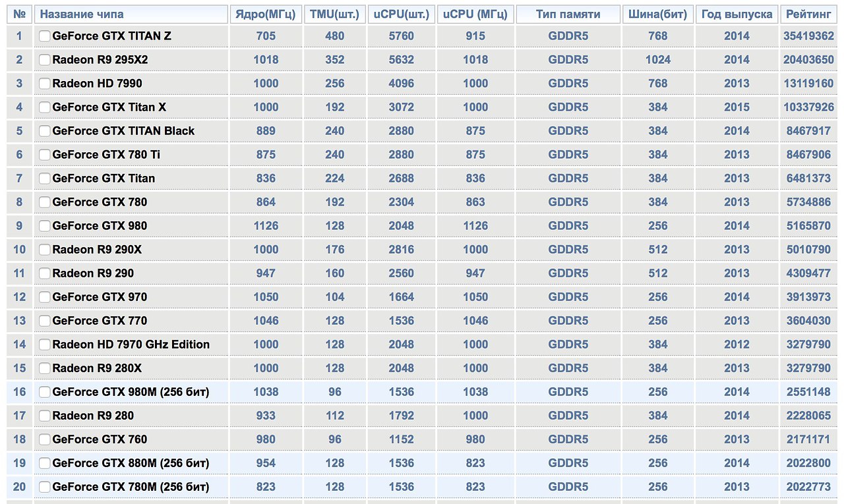Sort by Ядро(МГц) column header
The width and height of the screenshot is (844, 504).
click(266, 14)
